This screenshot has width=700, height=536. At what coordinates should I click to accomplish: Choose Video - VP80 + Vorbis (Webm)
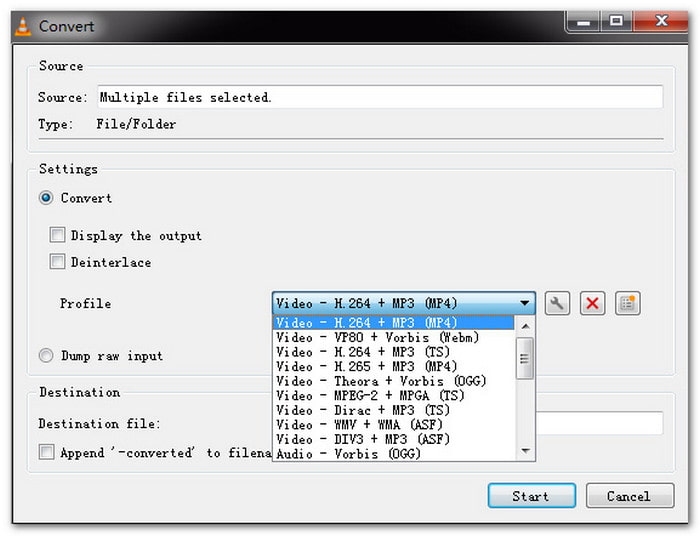click(x=393, y=337)
